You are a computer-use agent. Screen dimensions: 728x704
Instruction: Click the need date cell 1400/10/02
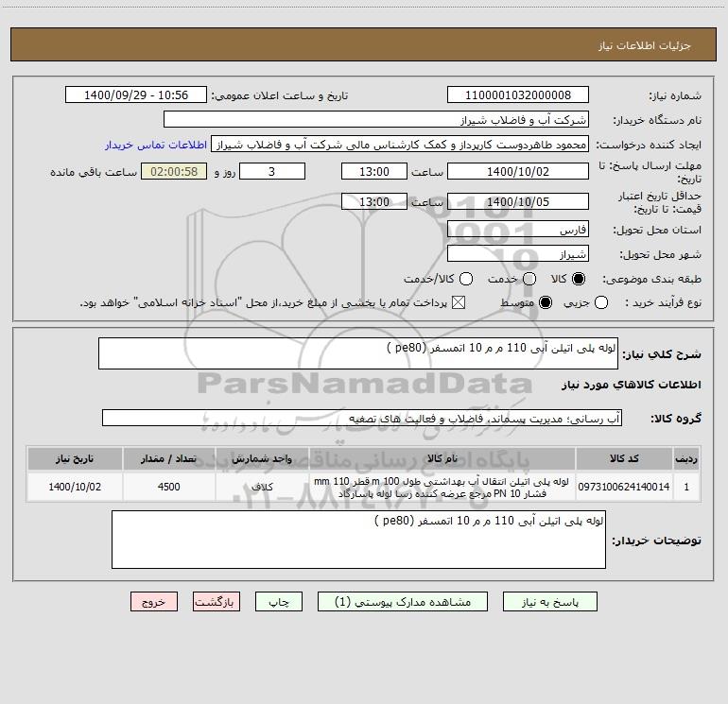(75, 487)
